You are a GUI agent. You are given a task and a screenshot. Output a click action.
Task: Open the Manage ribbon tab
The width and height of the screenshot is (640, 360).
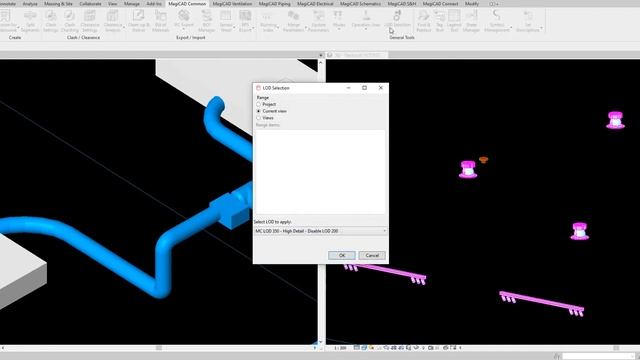pos(131,4)
